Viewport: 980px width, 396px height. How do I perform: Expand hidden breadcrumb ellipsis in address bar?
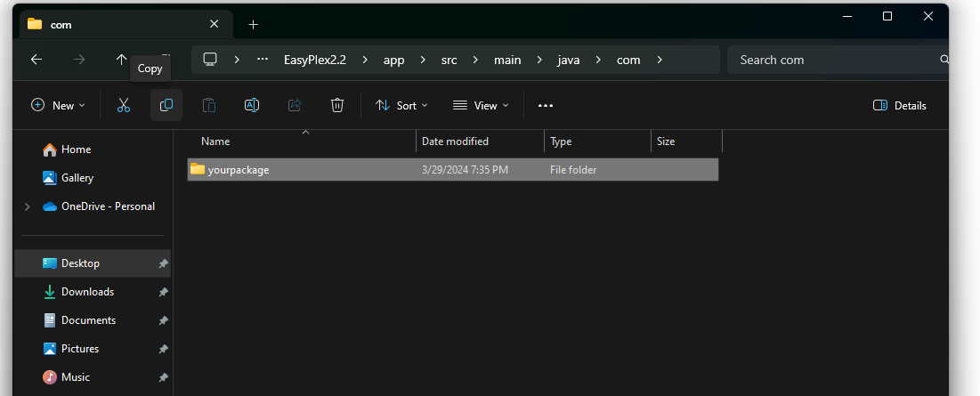pyautogui.click(x=263, y=60)
